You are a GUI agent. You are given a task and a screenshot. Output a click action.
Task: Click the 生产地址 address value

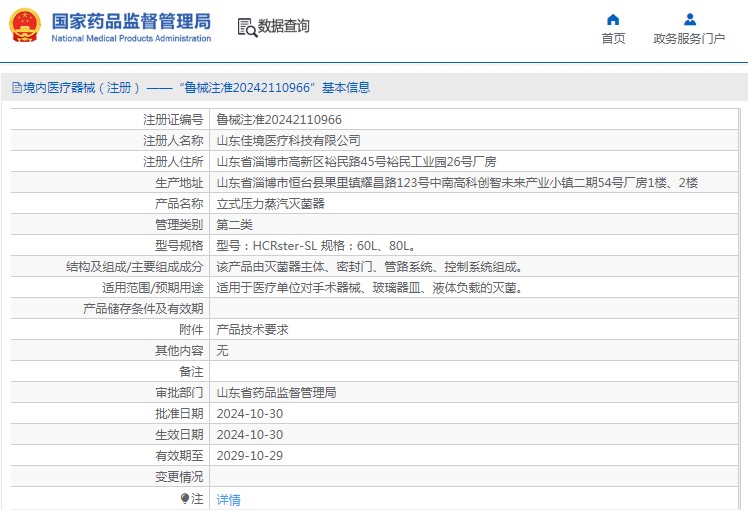tap(457, 182)
